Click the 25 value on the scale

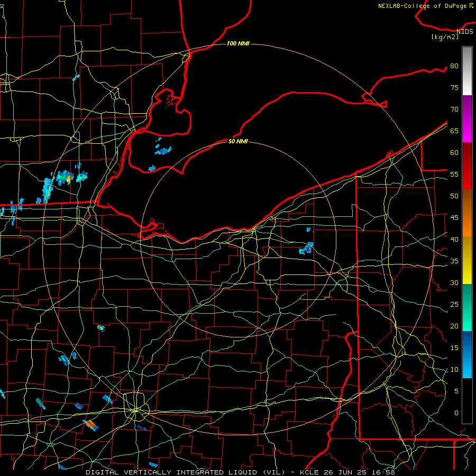pos(454,304)
